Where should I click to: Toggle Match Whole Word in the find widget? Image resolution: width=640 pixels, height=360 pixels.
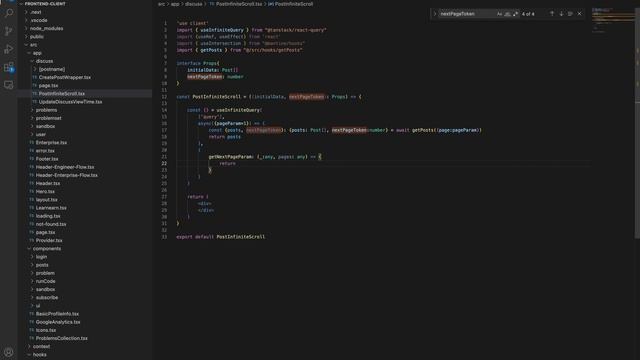[507, 14]
